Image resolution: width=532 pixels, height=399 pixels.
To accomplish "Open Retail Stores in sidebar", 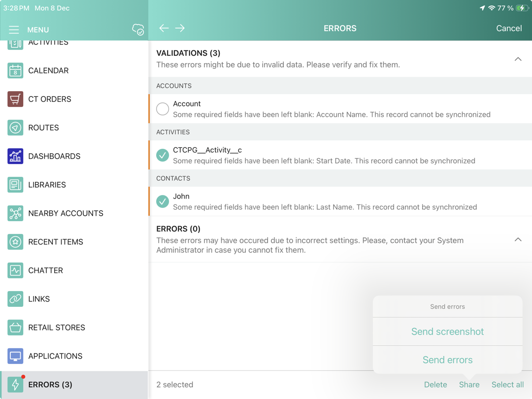I will pos(57,328).
